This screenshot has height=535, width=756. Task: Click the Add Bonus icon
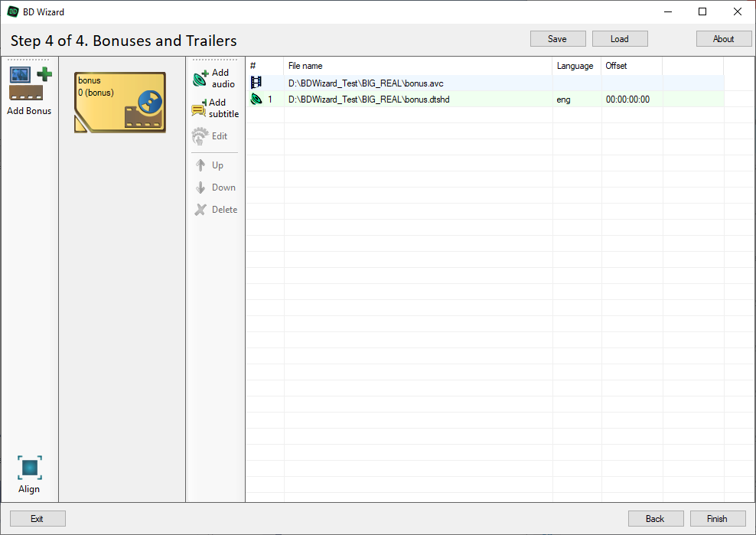(x=30, y=84)
